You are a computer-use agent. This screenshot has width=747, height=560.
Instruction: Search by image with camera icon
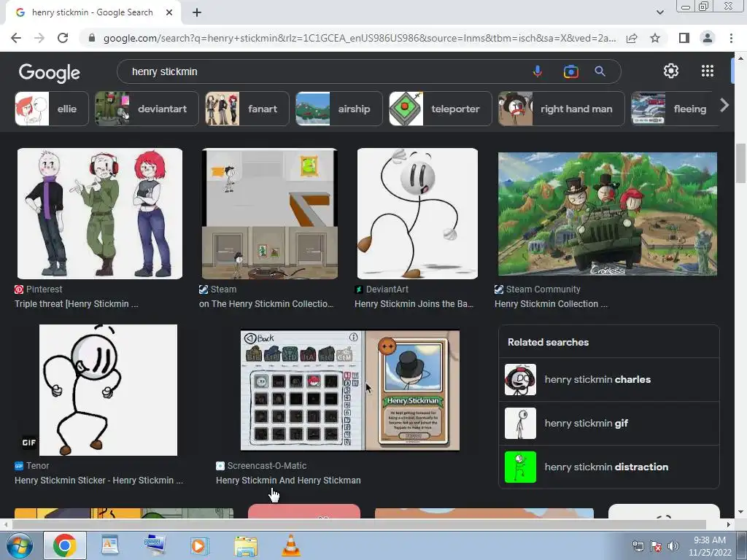click(x=570, y=71)
